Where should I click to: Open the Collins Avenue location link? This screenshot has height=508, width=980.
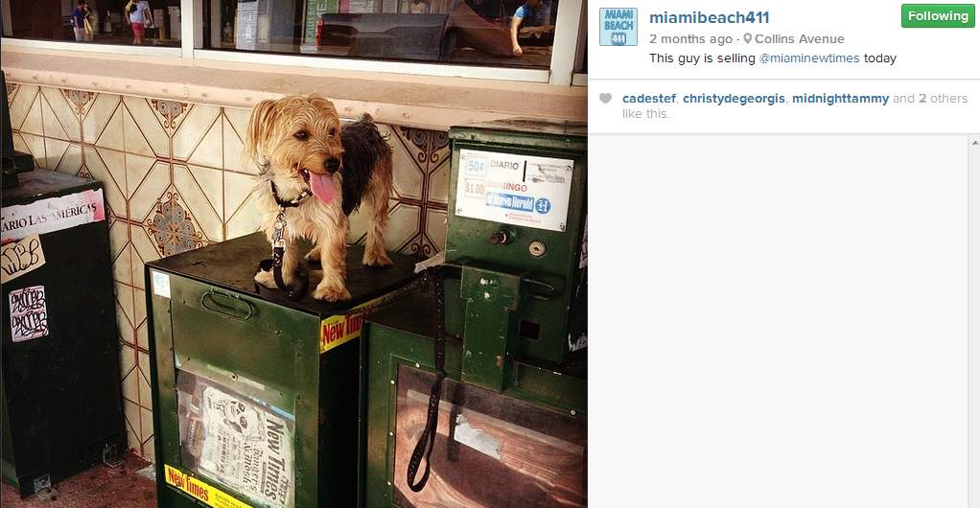click(800, 38)
